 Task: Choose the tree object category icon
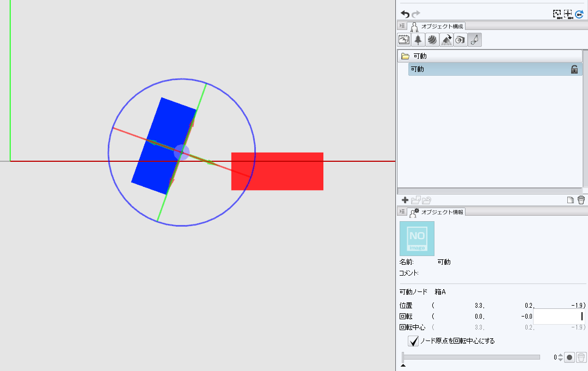(418, 40)
